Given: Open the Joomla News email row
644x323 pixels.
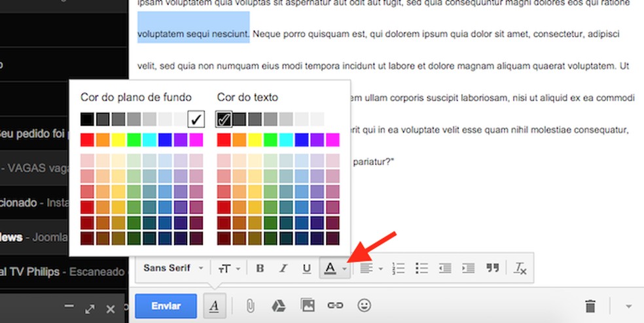Looking at the screenshot, I should [x=34, y=237].
